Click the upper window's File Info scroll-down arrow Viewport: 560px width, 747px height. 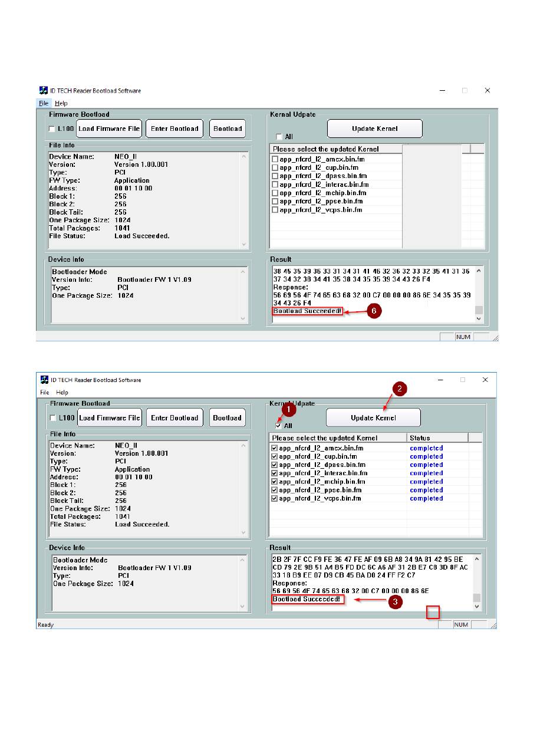[245, 244]
